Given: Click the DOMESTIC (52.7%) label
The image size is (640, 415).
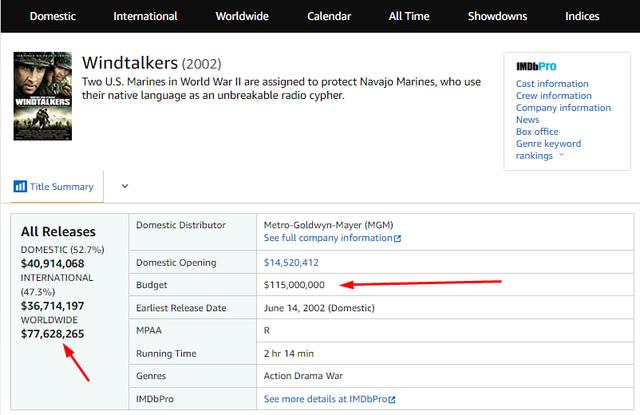Looking at the screenshot, I should coord(62,250).
